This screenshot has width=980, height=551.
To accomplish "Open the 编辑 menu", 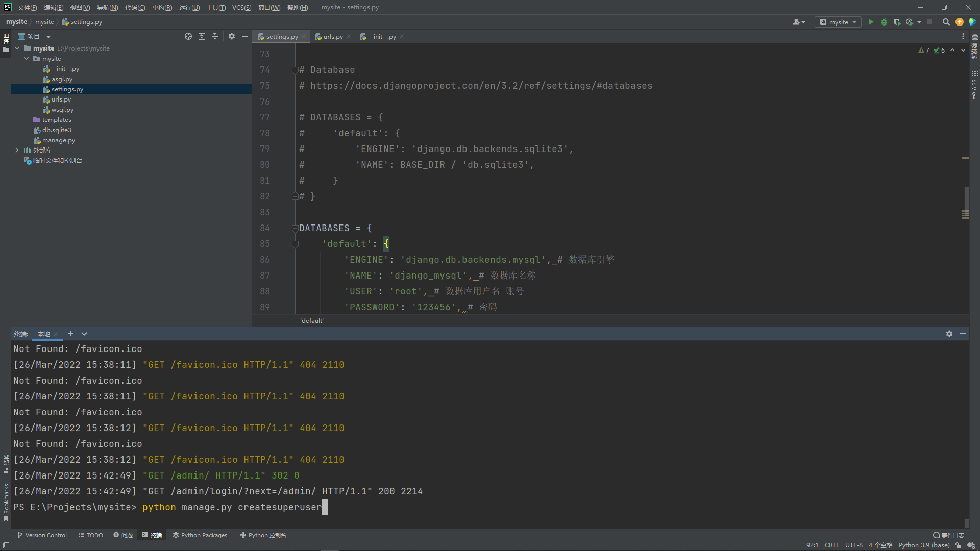I will pos(54,7).
